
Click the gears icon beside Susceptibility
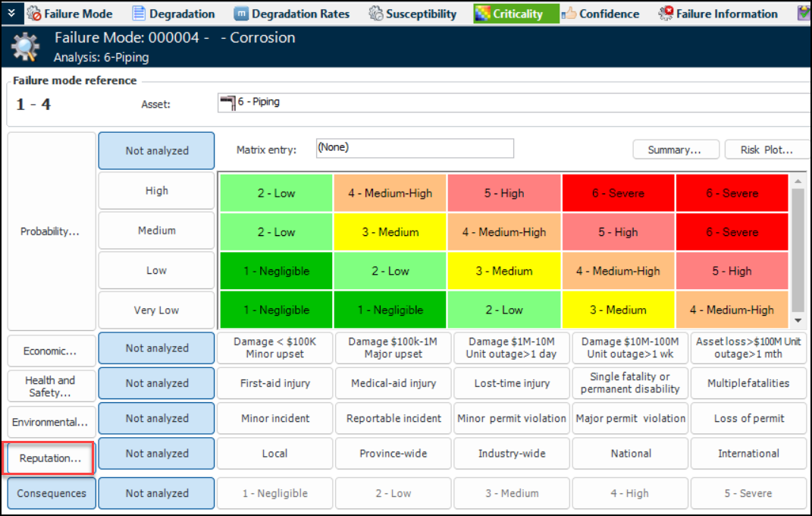click(375, 14)
